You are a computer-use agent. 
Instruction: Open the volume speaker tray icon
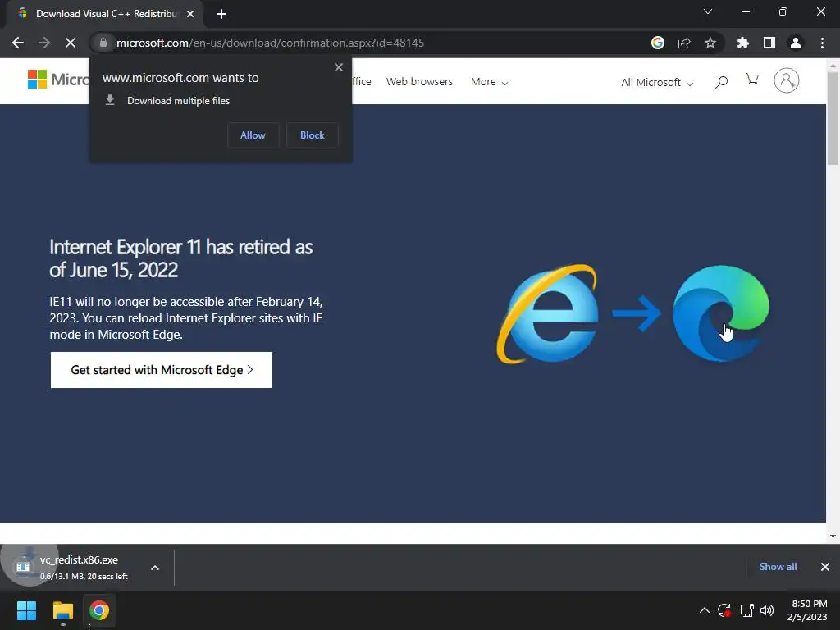767,610
